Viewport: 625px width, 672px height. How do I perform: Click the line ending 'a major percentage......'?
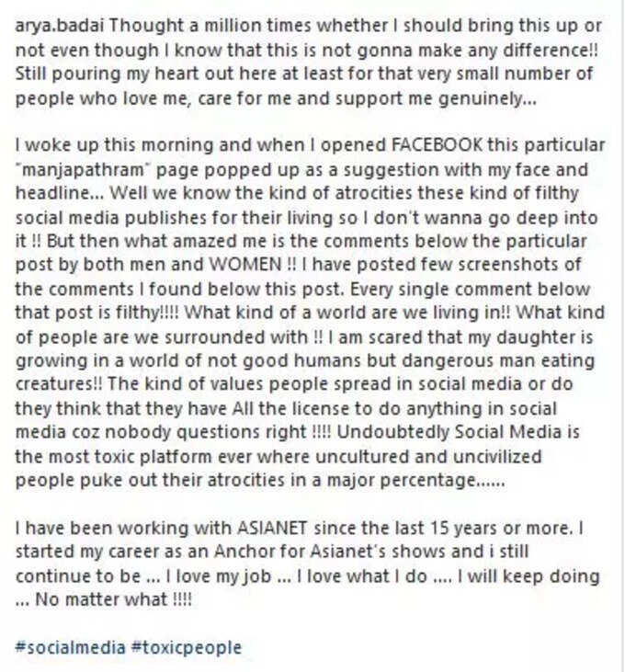pyautogui.click(x=260, y=481)
